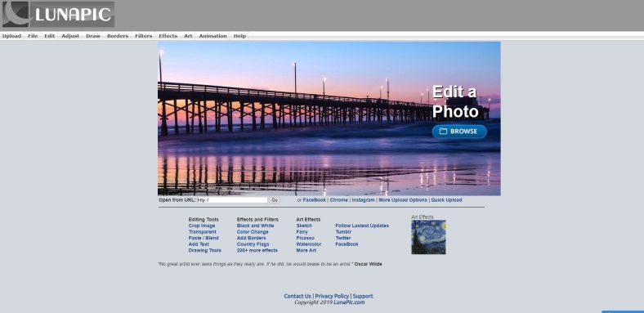Open the Borders menu
Screen dimensions: 644x313
pos(118,36)
